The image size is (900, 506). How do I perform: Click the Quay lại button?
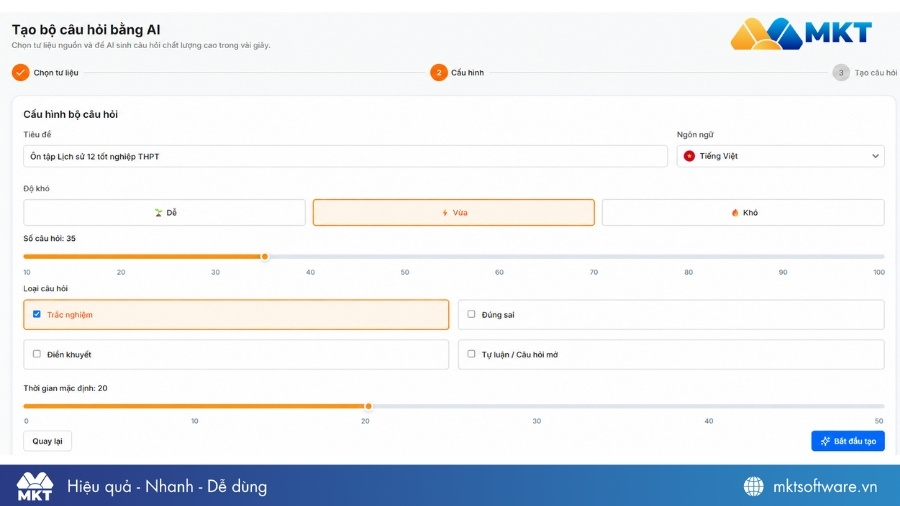pyautogui.click(x=48, y=441)
